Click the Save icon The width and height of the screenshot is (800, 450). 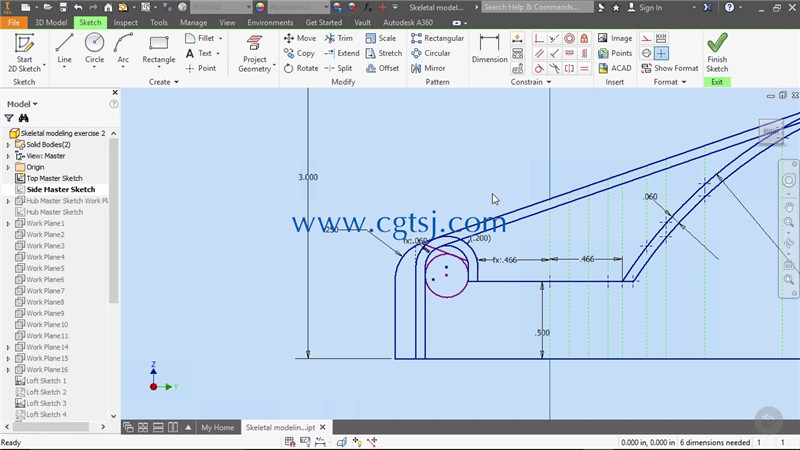[63, 7]
